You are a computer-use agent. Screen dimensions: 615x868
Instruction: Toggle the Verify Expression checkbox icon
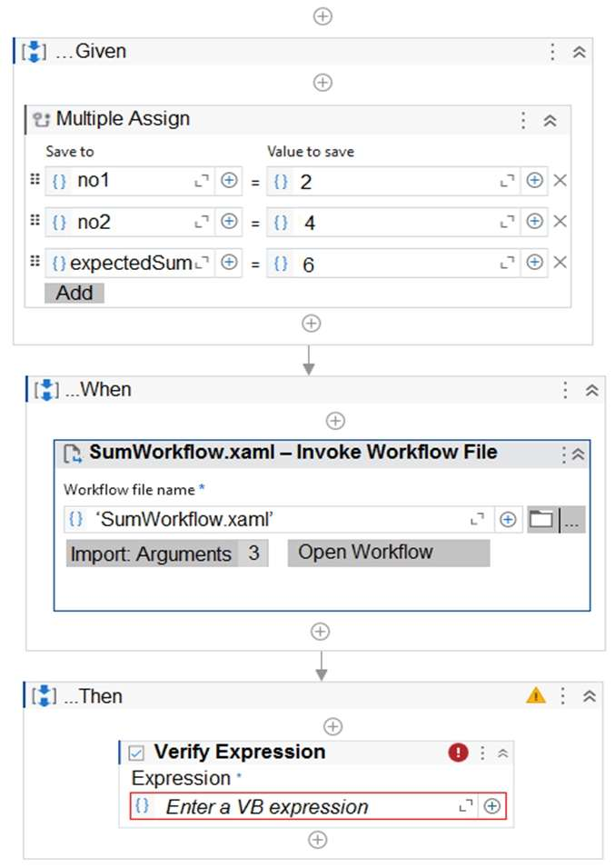coord(136,753)
